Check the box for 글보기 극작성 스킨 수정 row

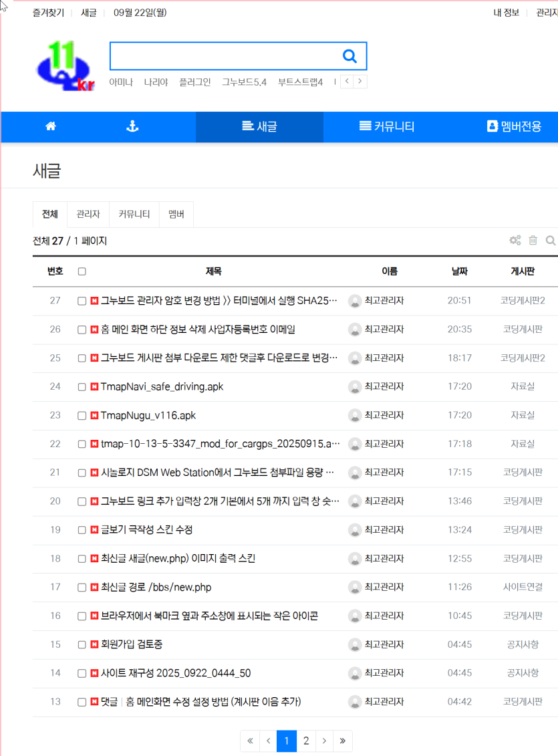click(x=82, y=530)
